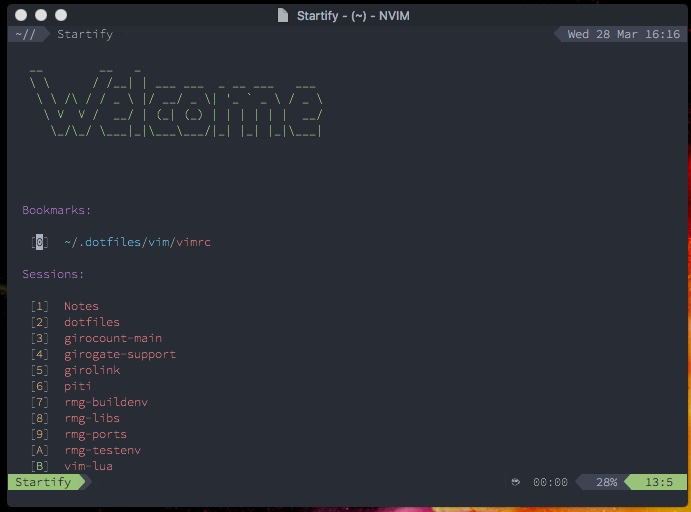Click session index [8]
Viewport: 691px width, 512px height.
tap(39, 418)
